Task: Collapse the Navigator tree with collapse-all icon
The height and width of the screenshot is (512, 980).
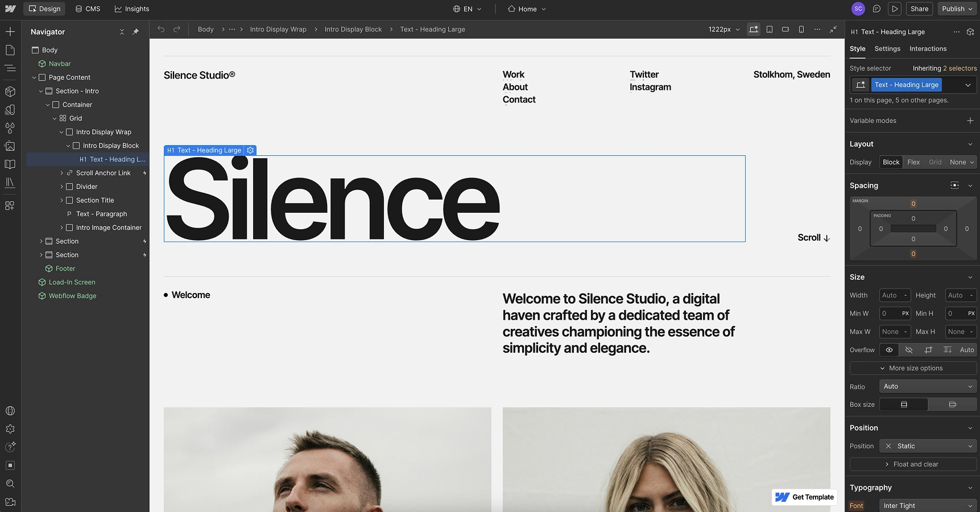Action: point(122,32)
